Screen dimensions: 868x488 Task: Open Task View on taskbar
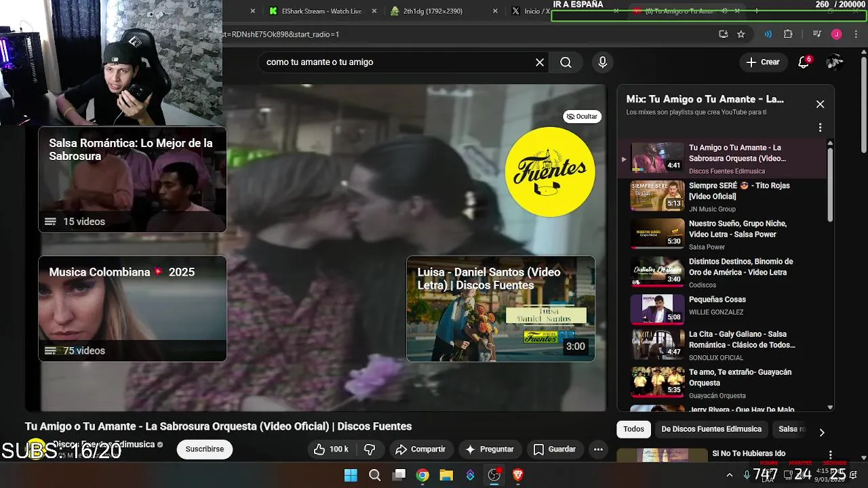tap(399, 475)
